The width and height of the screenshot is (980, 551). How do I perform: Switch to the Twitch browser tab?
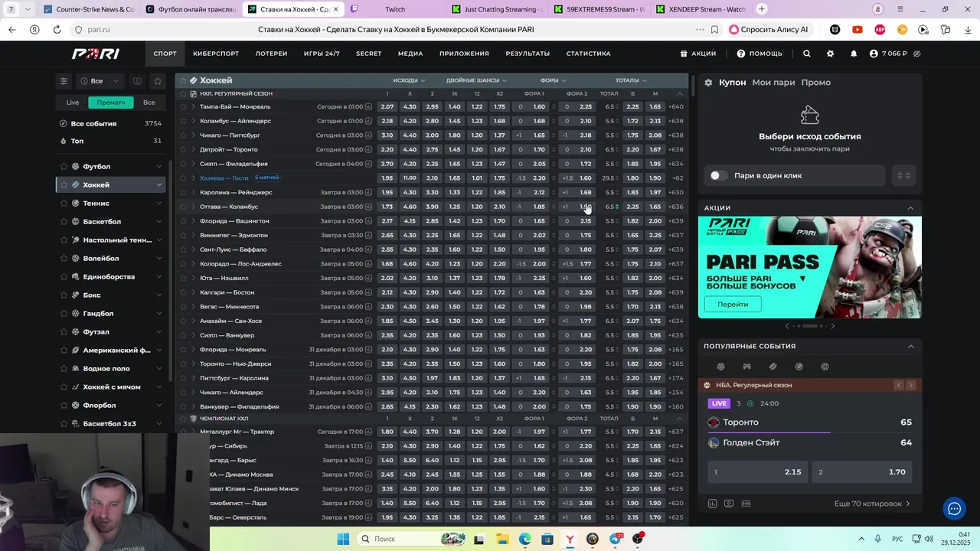[x=395, y=9]
